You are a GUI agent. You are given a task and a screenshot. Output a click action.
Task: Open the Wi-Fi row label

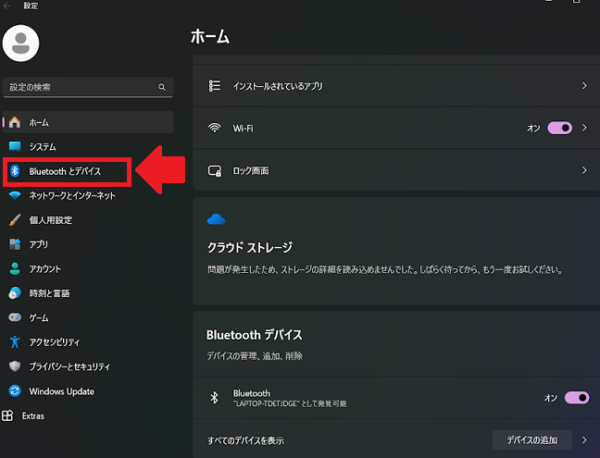[x=243, y=128]
